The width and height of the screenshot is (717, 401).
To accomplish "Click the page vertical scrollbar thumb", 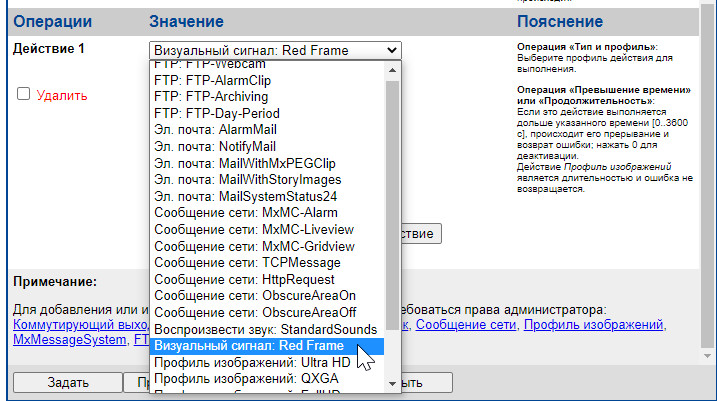I will point(707,176).
